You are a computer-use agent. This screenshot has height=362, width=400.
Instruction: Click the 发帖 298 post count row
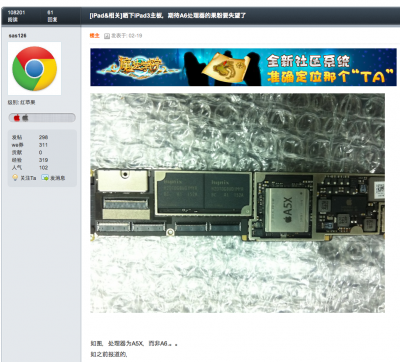pos(30,137)
